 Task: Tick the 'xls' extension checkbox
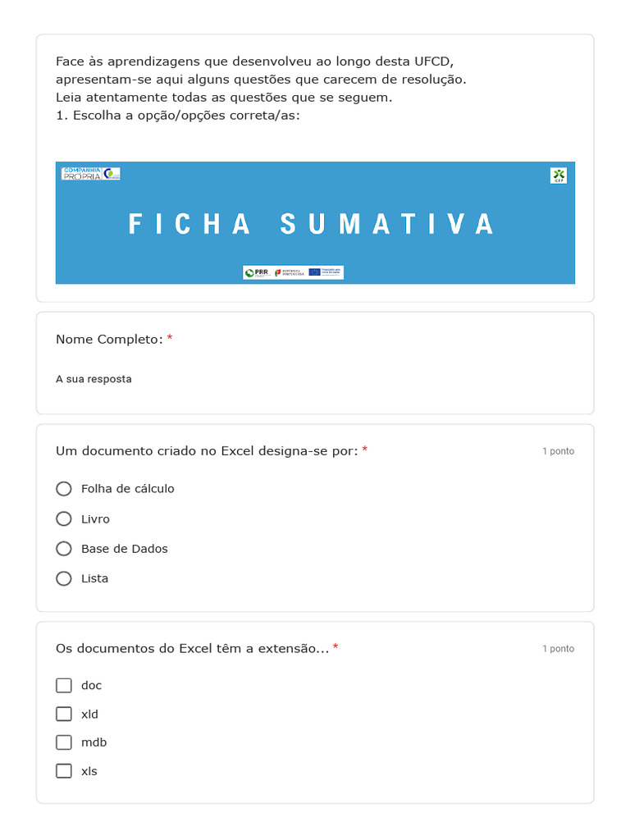(x=64, y=771)
